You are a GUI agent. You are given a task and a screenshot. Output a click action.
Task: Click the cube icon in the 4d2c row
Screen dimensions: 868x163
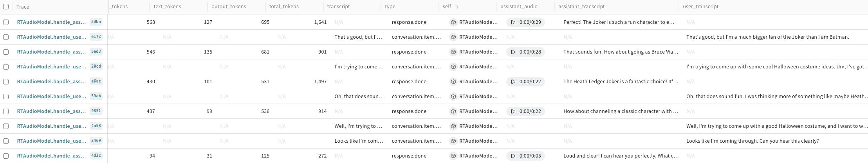(x=453, y=156)
